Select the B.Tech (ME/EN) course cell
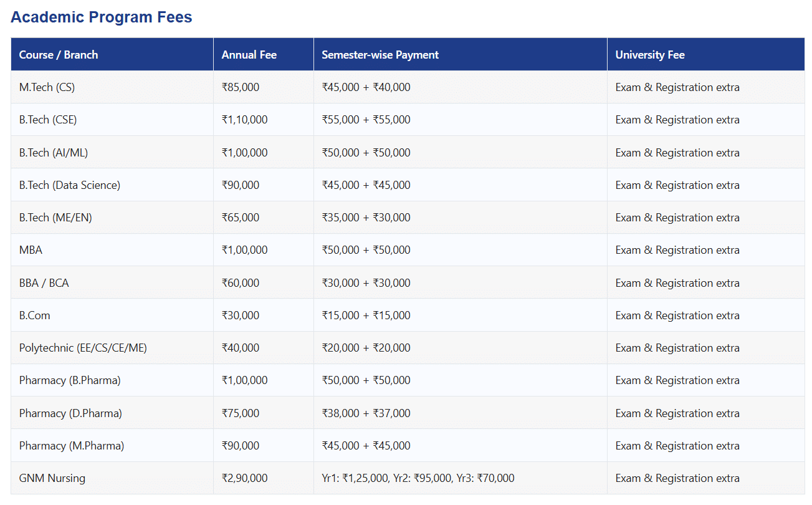The height and width of the screenshot is (505, 812). pyautogui.click(x=55, y=218)
